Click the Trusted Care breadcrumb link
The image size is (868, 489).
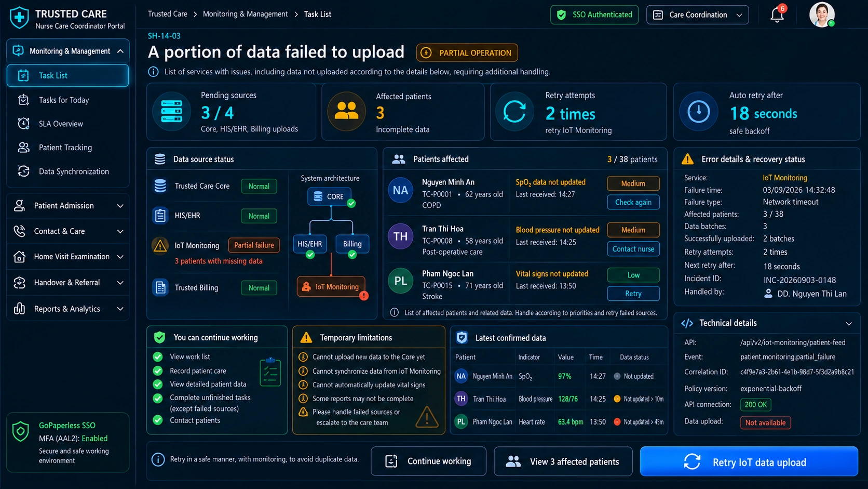pyautogui.click(x=168, y=14)
